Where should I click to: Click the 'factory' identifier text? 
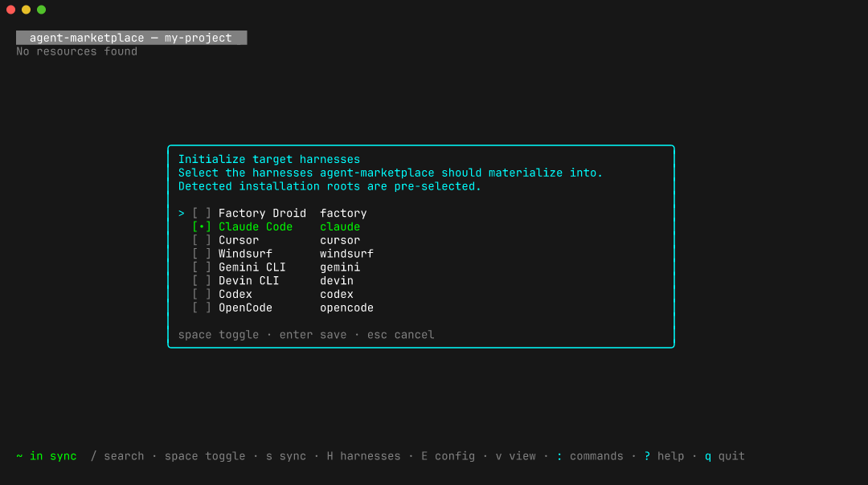(x=343, y=214)
